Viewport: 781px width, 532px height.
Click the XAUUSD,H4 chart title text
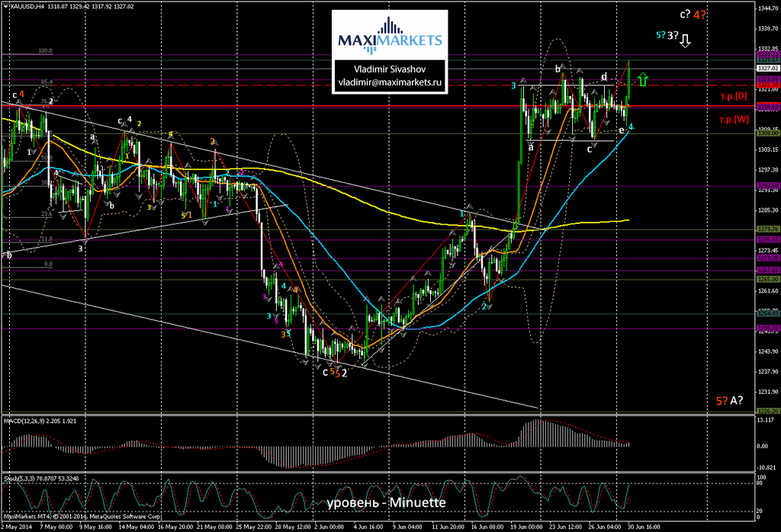click(27, 6)
